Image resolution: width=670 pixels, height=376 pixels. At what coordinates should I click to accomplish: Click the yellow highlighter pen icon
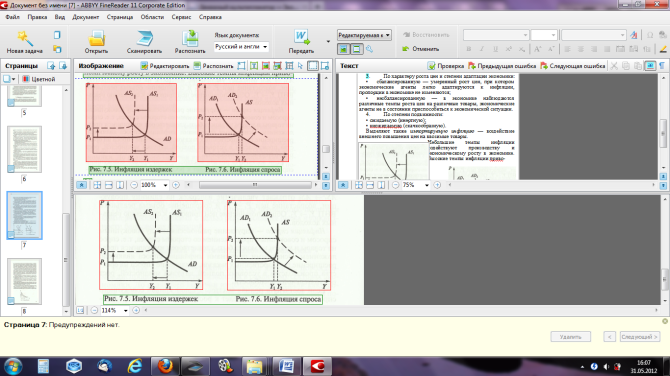click(x=664, y=49)
